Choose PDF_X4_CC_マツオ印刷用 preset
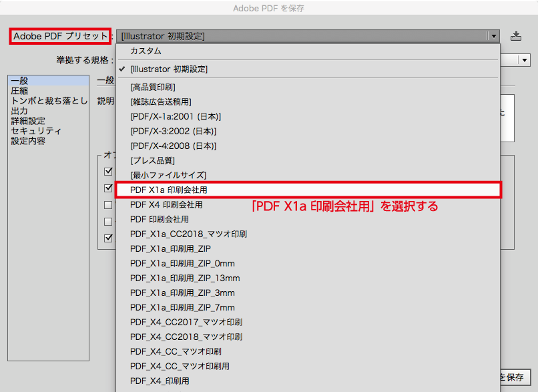This screenshot has width=538, height=392. [308, 366]
